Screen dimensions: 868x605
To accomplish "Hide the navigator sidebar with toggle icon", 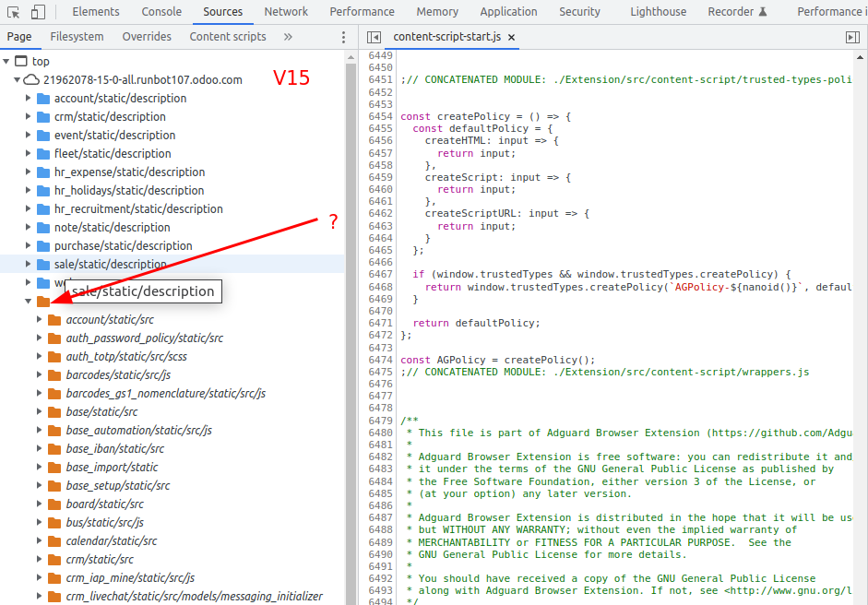I will tap(374, 37).
